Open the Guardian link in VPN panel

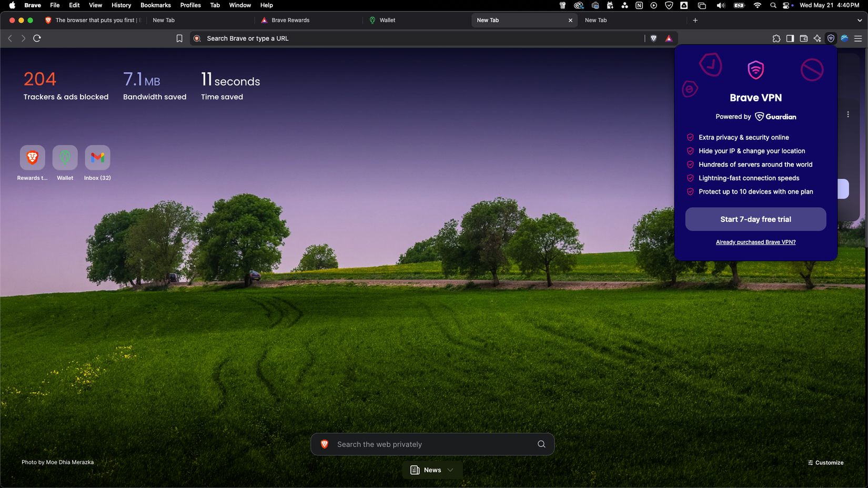pyautogui.click(x=775, y=117)
